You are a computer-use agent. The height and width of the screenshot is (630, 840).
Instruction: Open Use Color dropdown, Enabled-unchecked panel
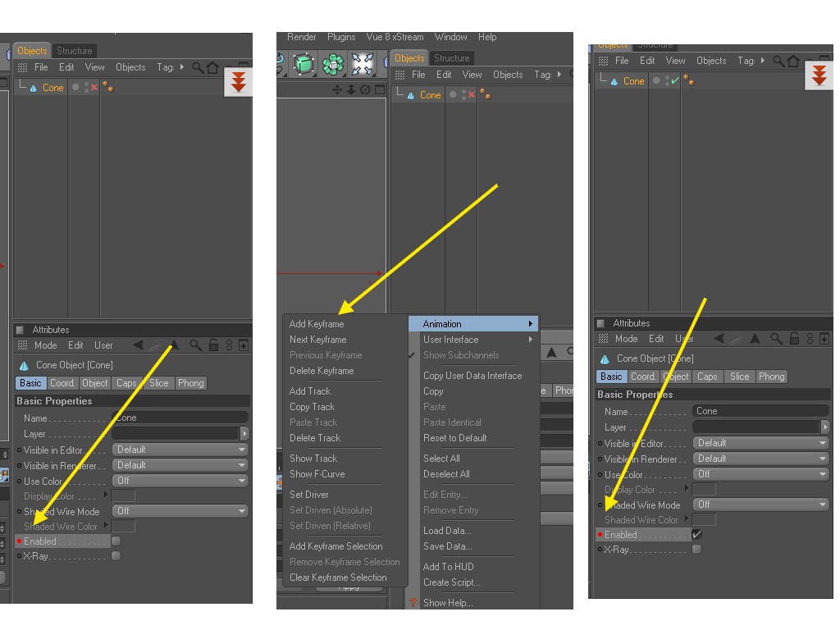pos(180,481)
